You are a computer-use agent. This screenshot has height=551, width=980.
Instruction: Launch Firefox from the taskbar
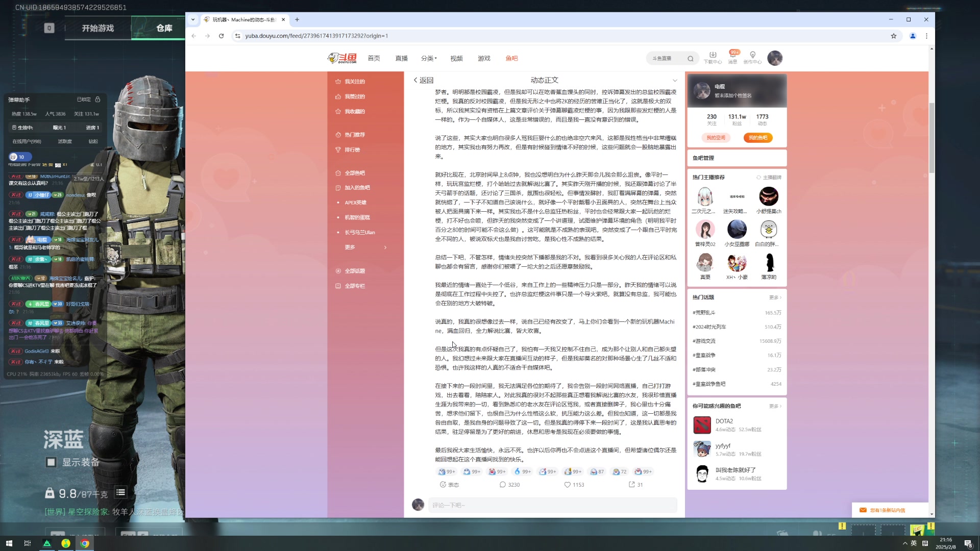point(66,543)
